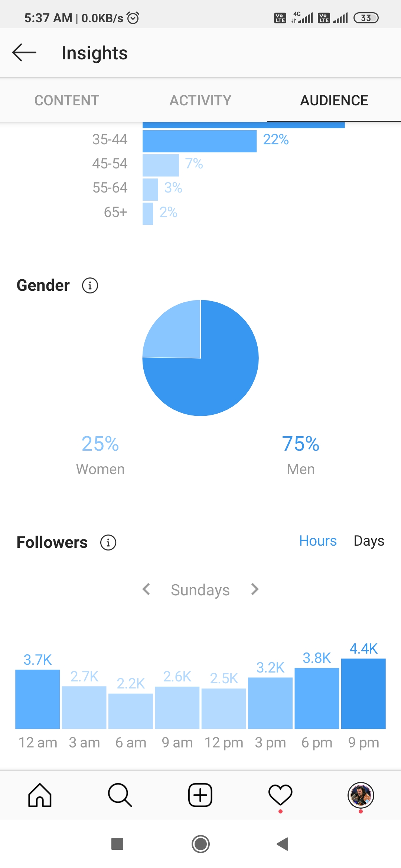401x868 pixels.
Task: Switch Followers view to Days
Action: click(x=369, y=541)
